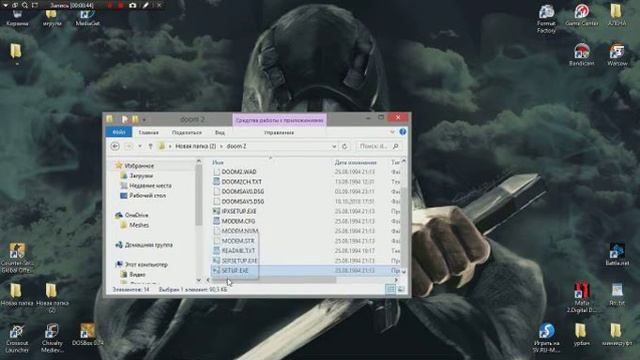Sort files by the Дата изменения column

tap(356, 162)
